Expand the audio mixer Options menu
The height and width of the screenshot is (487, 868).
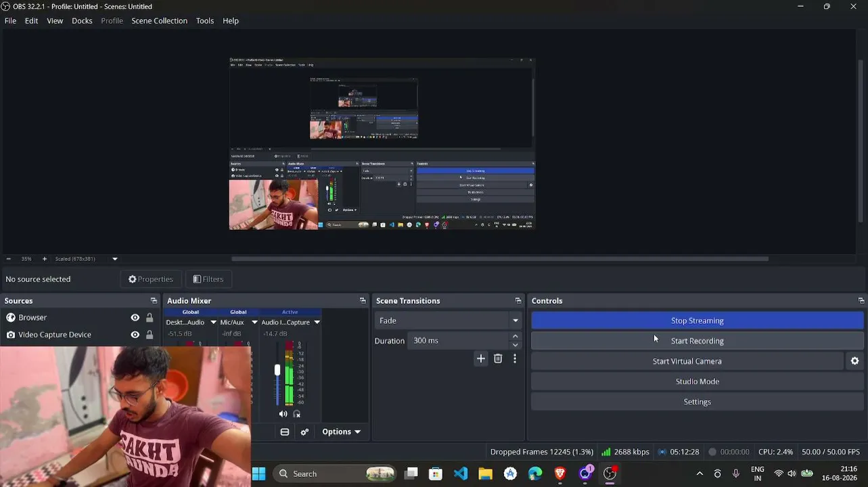click(x=341, y=432)
